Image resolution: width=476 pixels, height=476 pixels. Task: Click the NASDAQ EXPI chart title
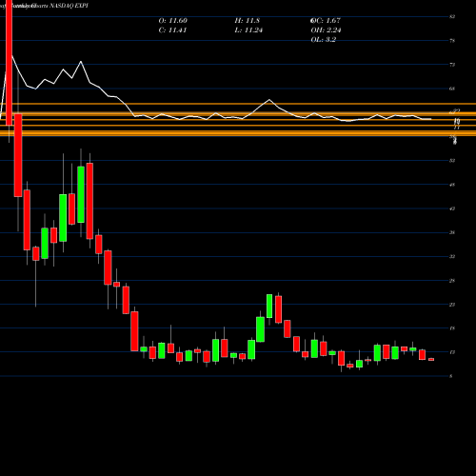(69, 6)
